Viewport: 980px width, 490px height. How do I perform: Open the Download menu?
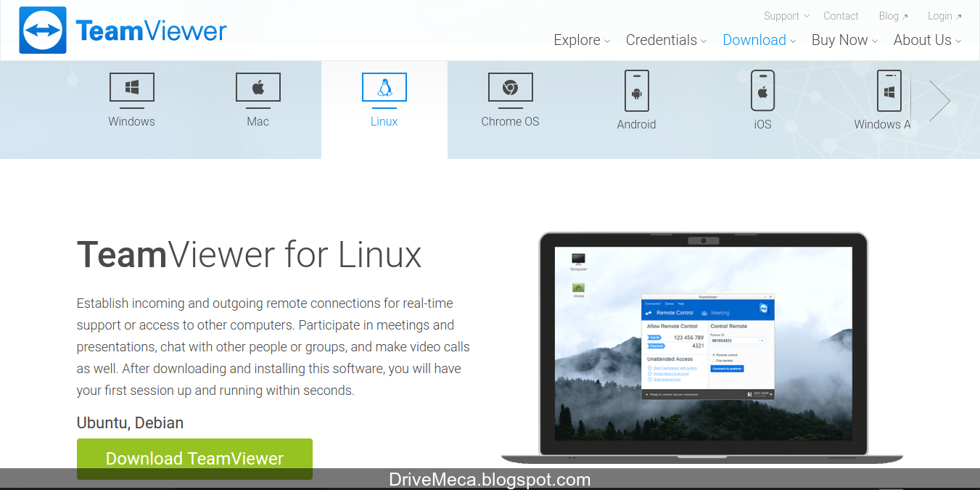click(759, 40)
